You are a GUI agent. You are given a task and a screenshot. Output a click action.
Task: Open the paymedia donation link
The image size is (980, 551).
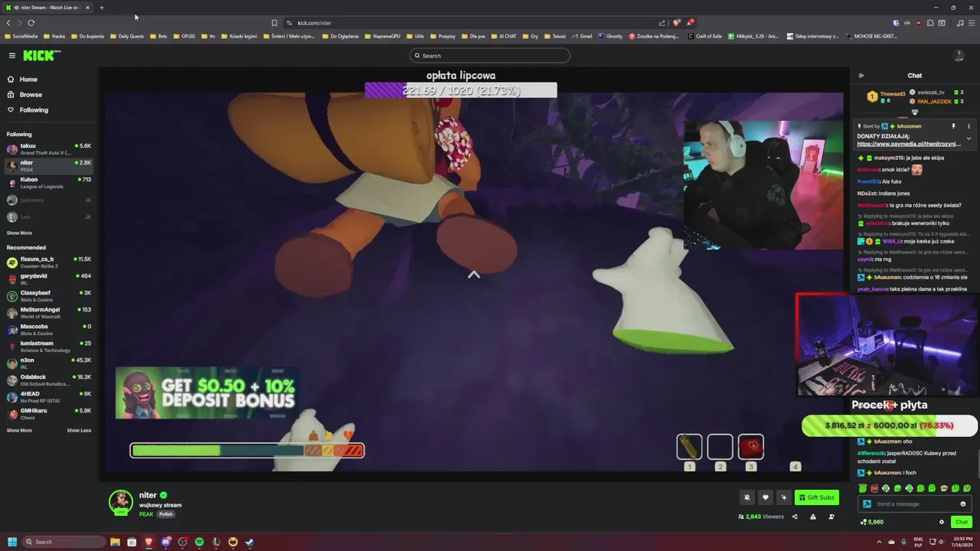pyautogui.click(x=907, y=144)
